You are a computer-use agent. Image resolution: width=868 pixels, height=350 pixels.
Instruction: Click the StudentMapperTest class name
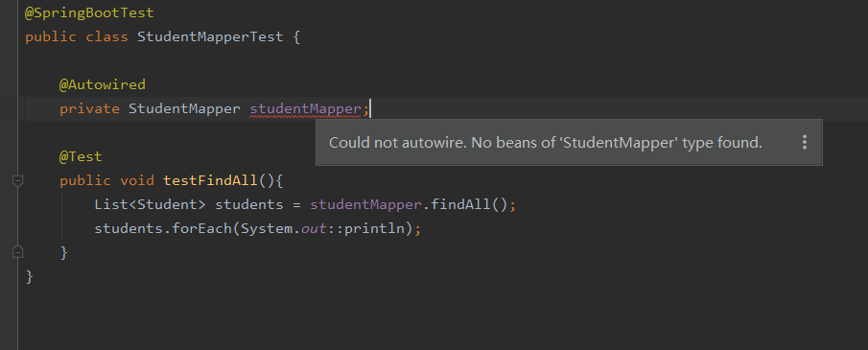click(x=210, y=37)
